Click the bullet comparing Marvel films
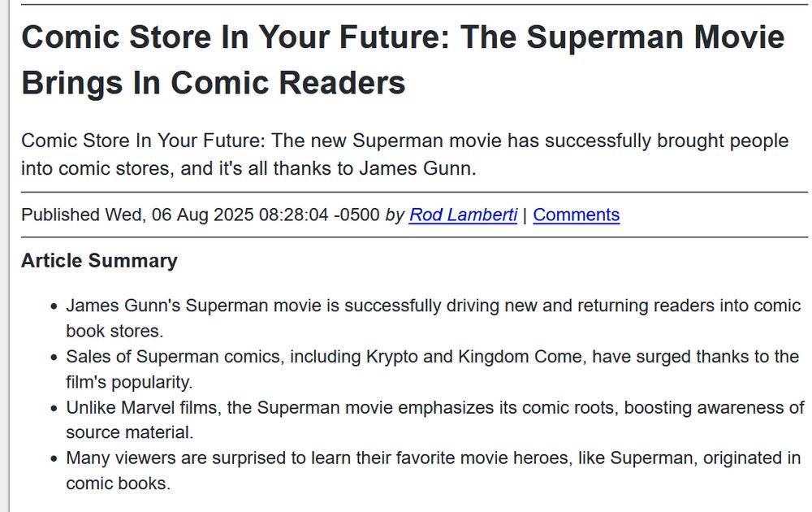This screenshot has height=512, width=812. point(435,419)
